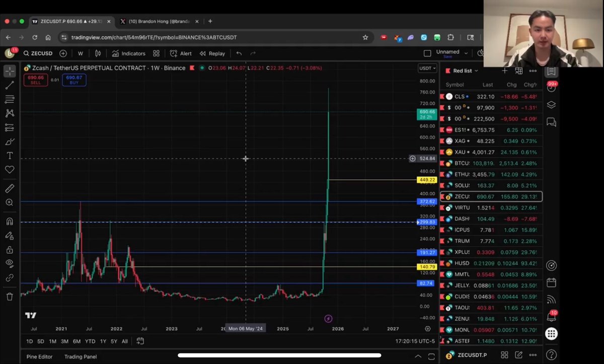
Task: Click the trash remove objects icon
Action: click(10, 297)
